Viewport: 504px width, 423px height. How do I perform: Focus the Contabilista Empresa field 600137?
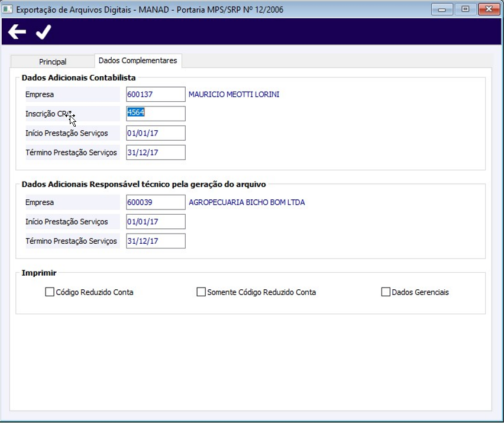[156, 94]
